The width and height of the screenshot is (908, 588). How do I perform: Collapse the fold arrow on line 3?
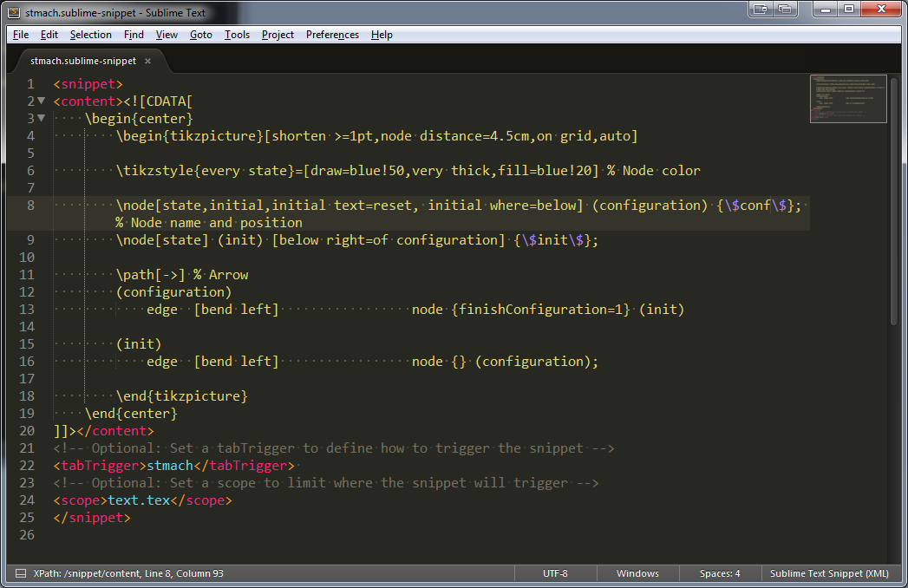41,119
